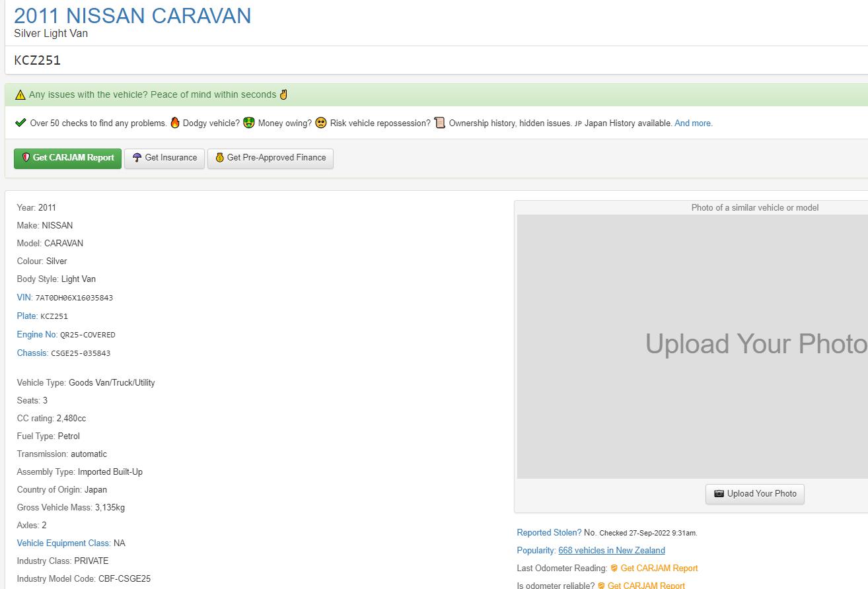This screenshot has width=868, height=589.
Task: Click the 'Axles: 2' detail row
Action: [x=32, y=526]
